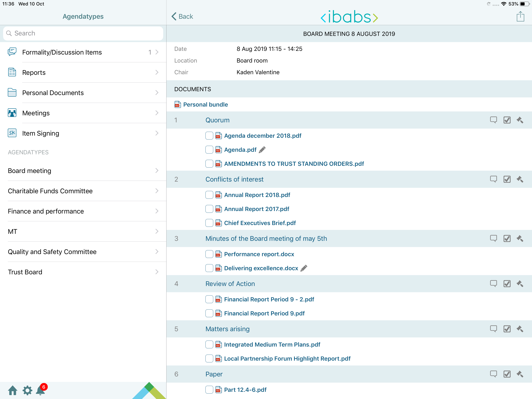
Task: Open the Board meeting agendatype chevron
Action: [x=157, y=171]
